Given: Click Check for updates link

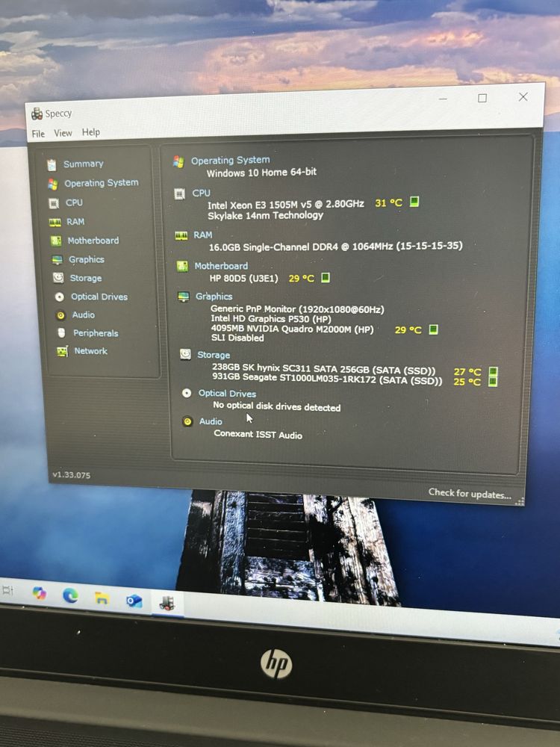Looking at the screenshot, I should click(x=470, y=494).
